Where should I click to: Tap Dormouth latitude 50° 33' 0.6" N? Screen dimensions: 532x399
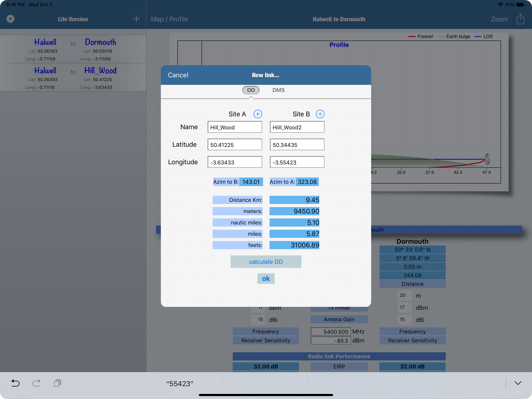(x=412, y=250)
